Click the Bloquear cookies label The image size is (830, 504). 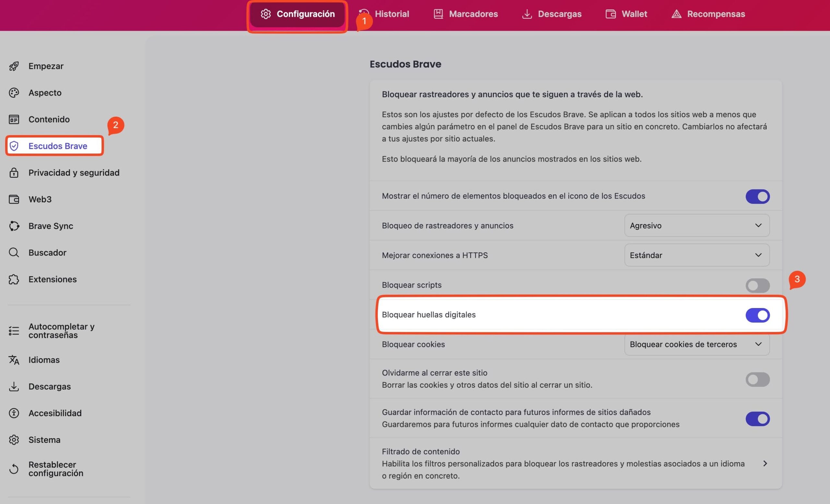413,344
